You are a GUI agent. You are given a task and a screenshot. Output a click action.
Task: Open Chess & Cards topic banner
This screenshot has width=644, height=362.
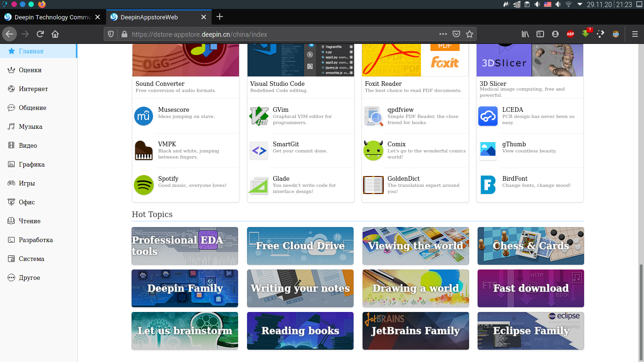tap(531, 246)
